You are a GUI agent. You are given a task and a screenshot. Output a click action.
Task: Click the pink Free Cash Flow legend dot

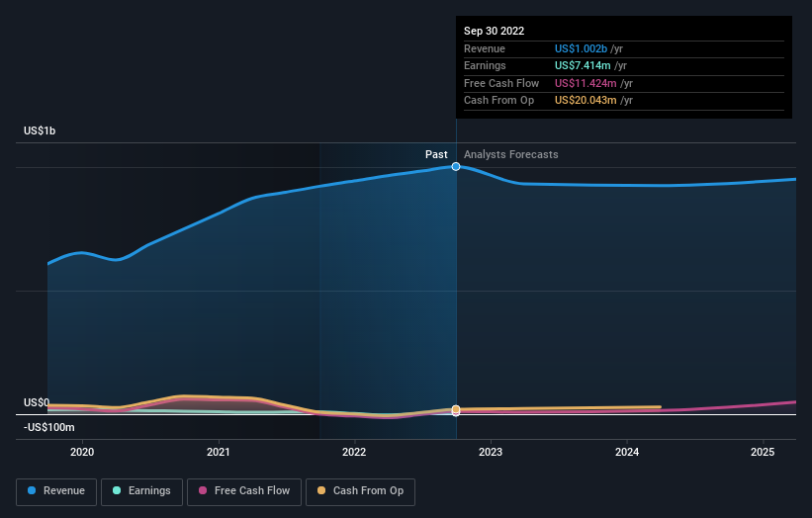[203, 490]
